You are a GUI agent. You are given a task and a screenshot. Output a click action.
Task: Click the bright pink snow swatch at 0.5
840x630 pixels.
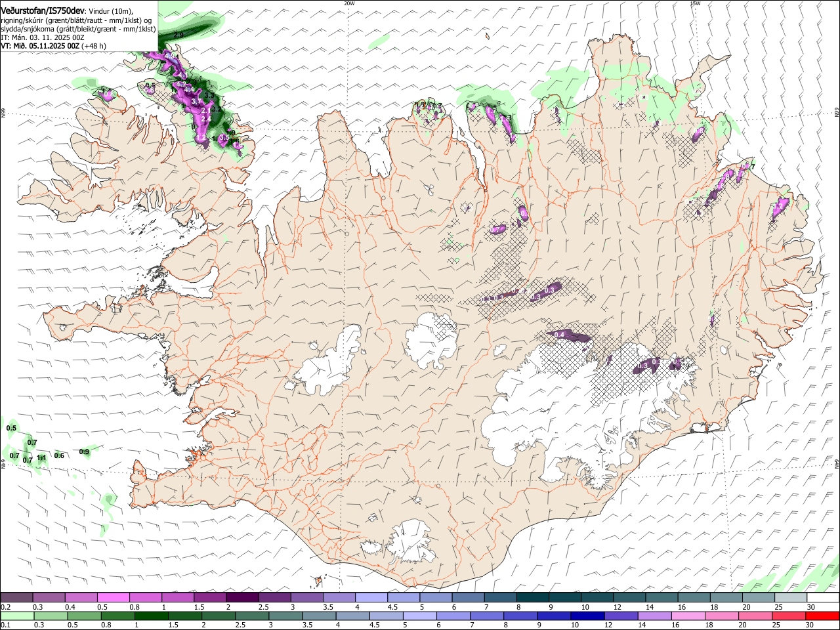[x=114, y=598]
